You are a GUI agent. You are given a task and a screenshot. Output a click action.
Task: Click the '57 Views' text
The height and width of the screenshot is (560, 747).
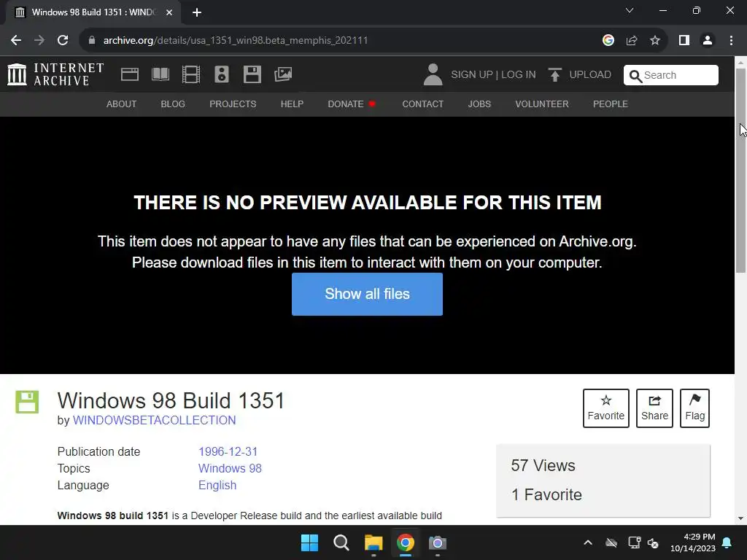[543, 465]
